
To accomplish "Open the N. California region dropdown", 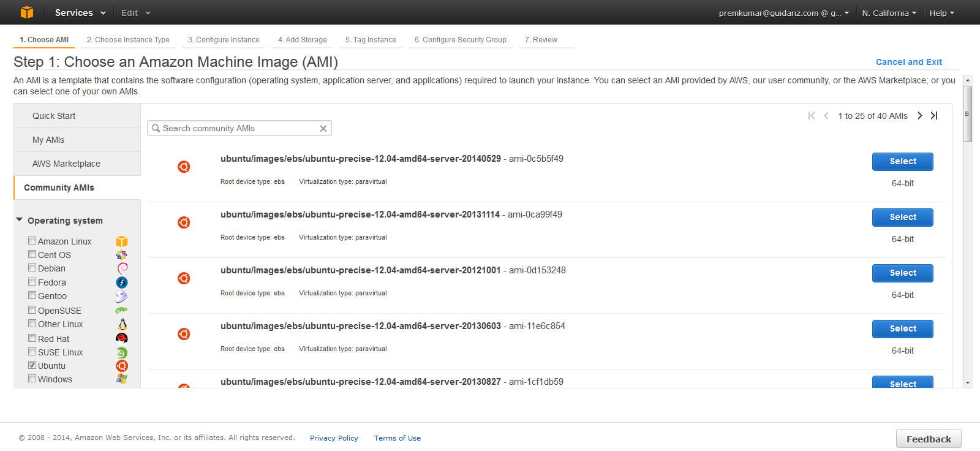I will (889, 13).
